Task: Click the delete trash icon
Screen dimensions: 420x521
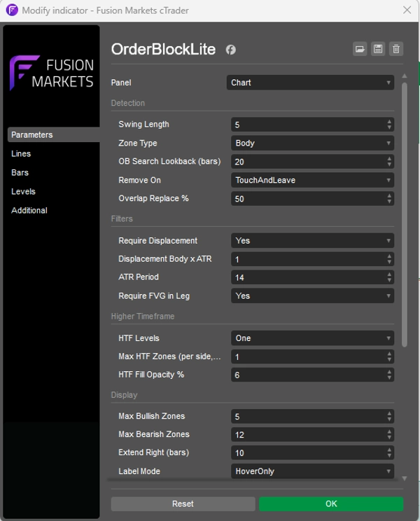Action: pyautogui.click(x=396, y=49)
